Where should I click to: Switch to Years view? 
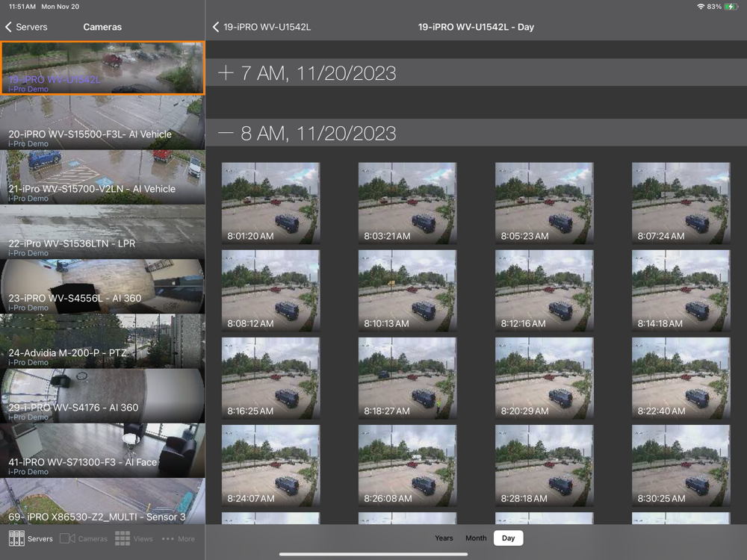tap(444, 538)
